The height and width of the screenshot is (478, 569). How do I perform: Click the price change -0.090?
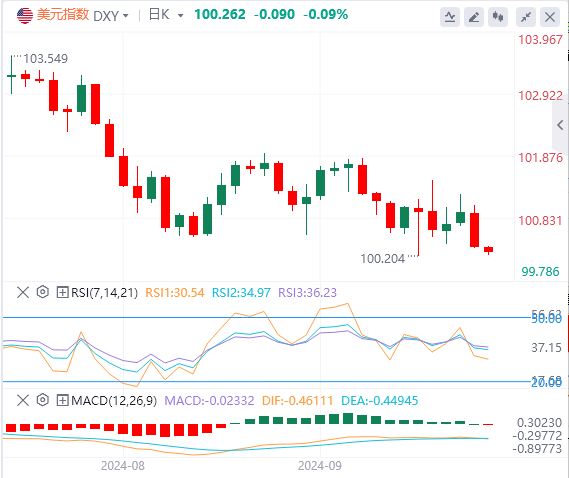274,15
